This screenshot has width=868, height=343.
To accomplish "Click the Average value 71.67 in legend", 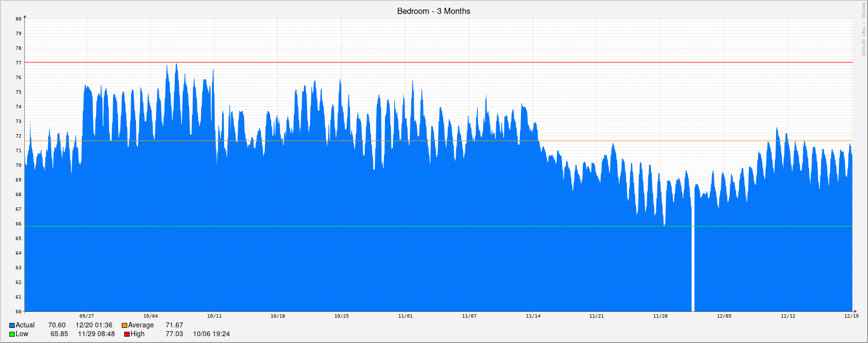I will coord(174,325).
